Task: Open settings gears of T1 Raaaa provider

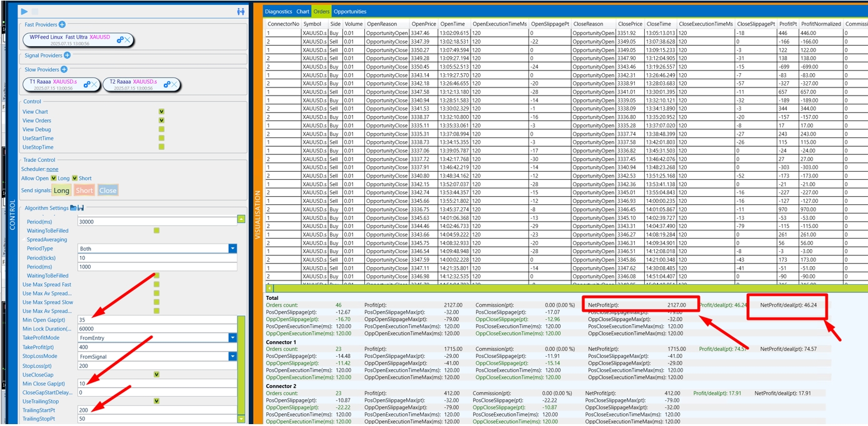Action: pos(87,84)
